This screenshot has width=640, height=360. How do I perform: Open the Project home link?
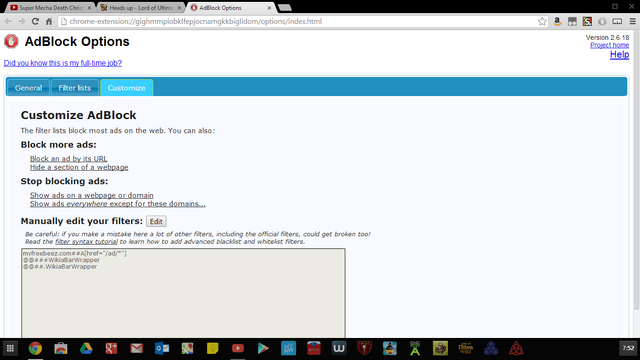point(609,45)
